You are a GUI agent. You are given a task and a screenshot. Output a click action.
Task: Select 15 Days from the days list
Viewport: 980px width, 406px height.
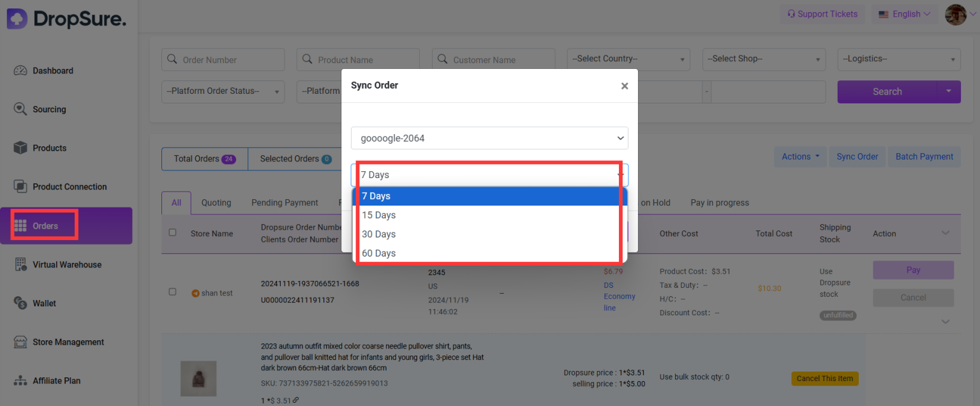[378, 215]
